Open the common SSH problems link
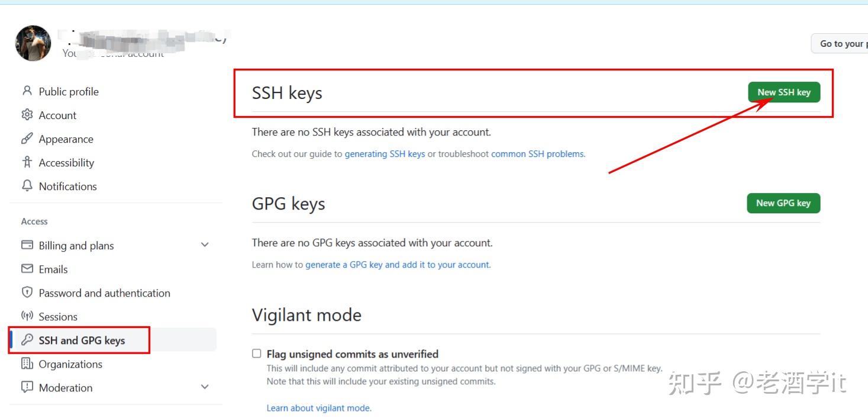 (537, 154)
